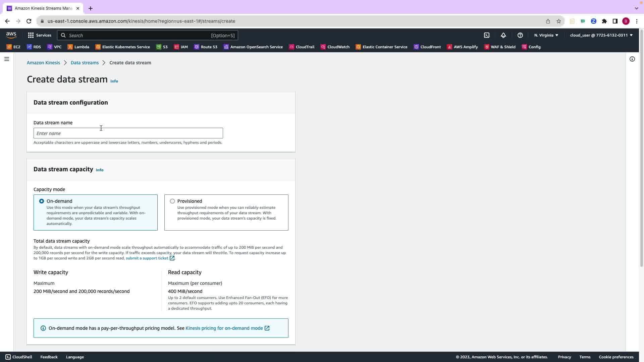The image size is (644, 362).
Task: Open the browser tab list chevron
Action: (x=636, y=8)
